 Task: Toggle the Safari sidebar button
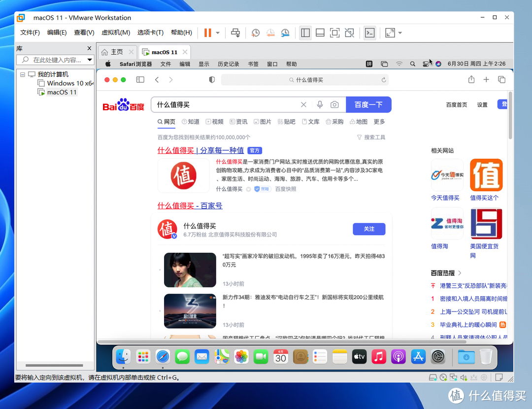[140, 79]
